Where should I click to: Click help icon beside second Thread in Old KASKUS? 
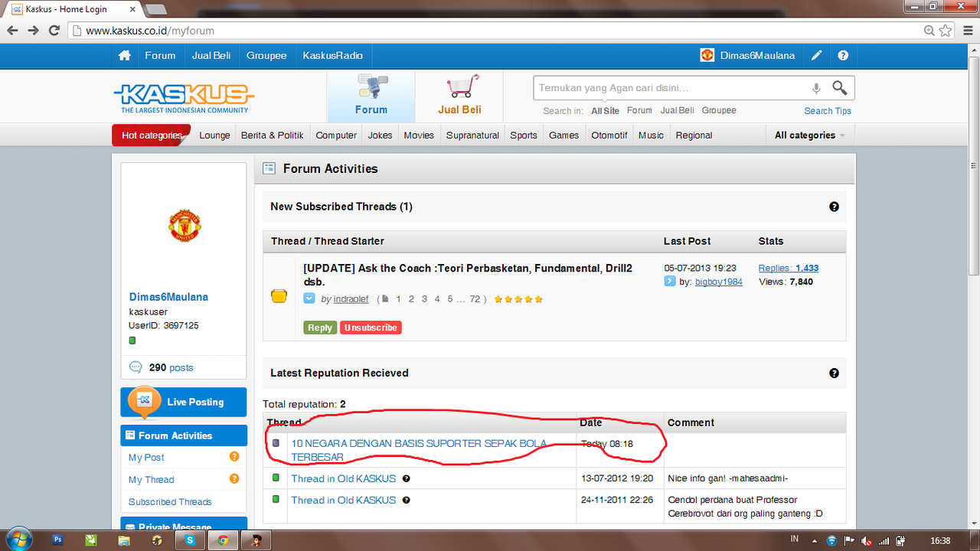tap(406, 500)
